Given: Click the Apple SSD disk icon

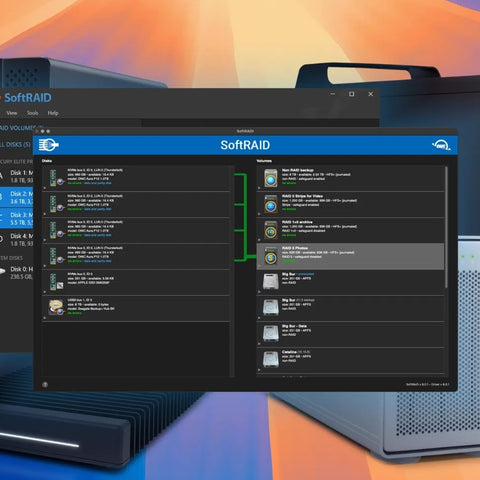Looking at the screenshot, I should (56, 282).
